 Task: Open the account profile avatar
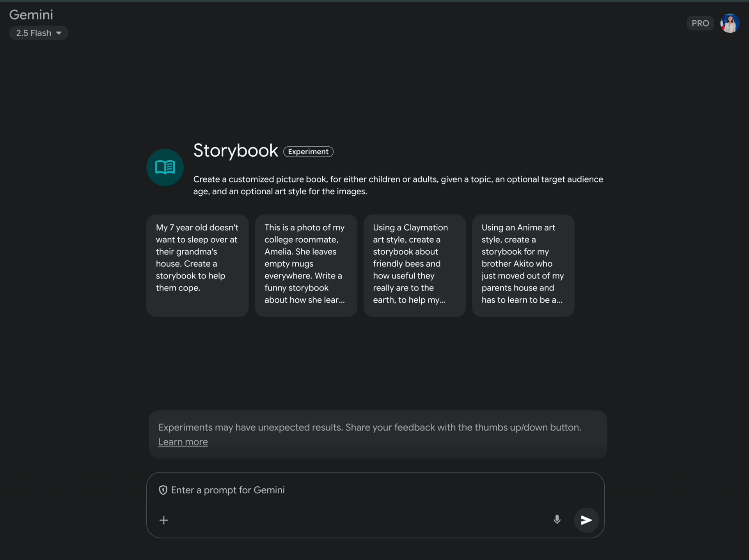[x=729, y=23]
